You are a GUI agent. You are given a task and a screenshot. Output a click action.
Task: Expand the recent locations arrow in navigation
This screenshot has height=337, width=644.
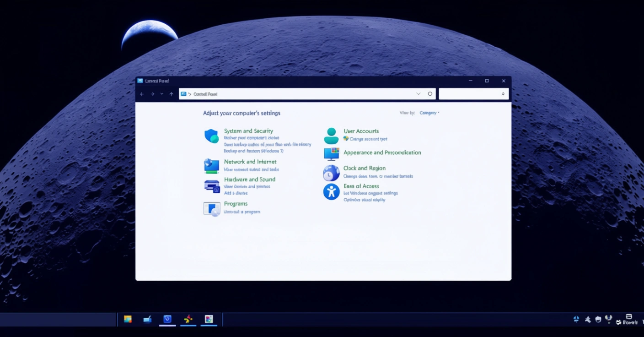161,94
